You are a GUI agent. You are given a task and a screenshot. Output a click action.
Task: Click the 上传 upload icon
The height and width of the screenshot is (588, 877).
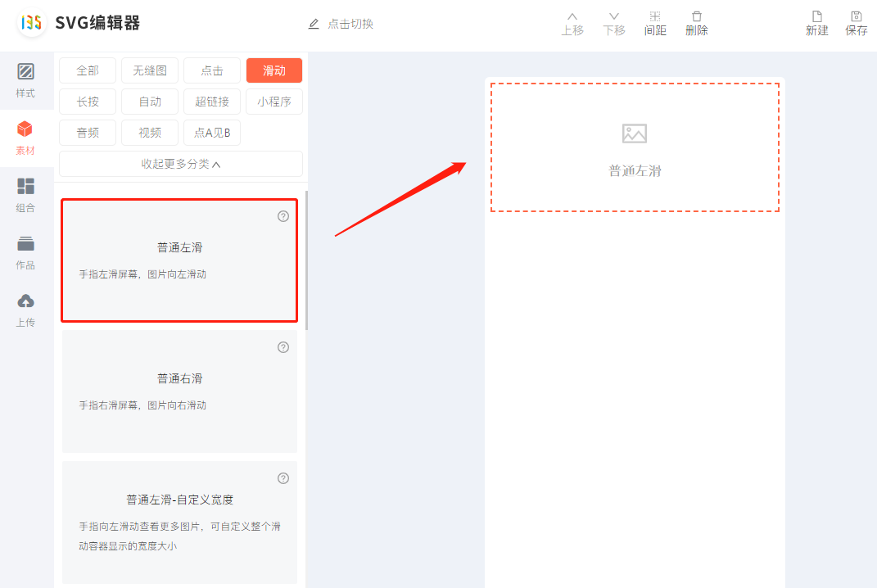click(x=25, y=301)
